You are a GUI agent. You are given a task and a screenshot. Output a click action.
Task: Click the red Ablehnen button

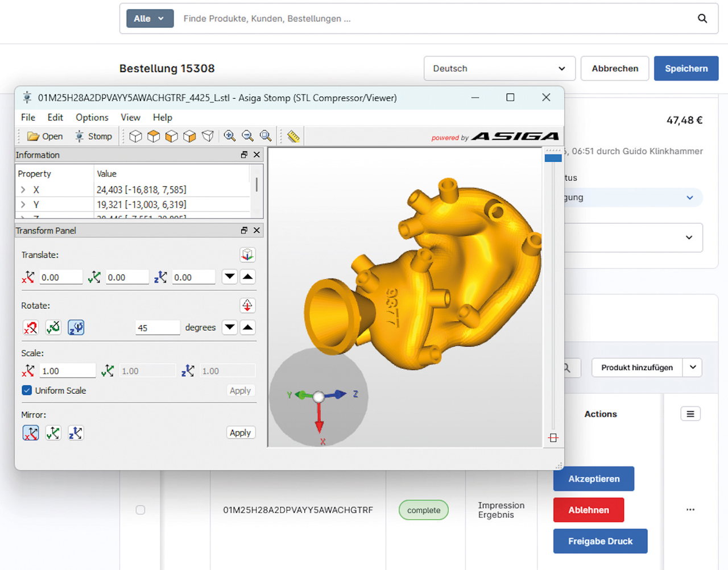589,510
